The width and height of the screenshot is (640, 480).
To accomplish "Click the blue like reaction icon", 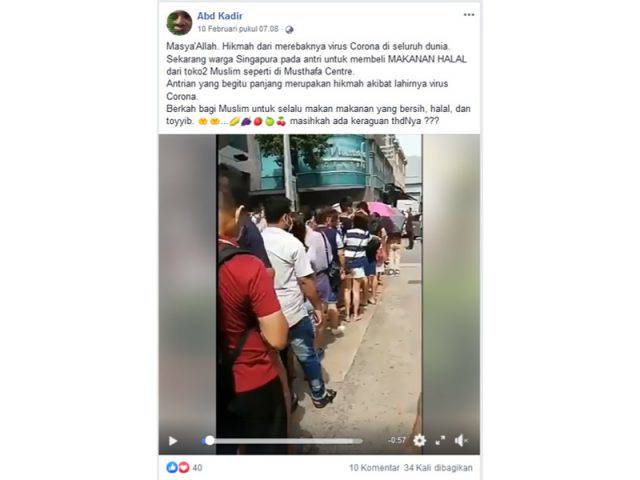I will [172, 467].
